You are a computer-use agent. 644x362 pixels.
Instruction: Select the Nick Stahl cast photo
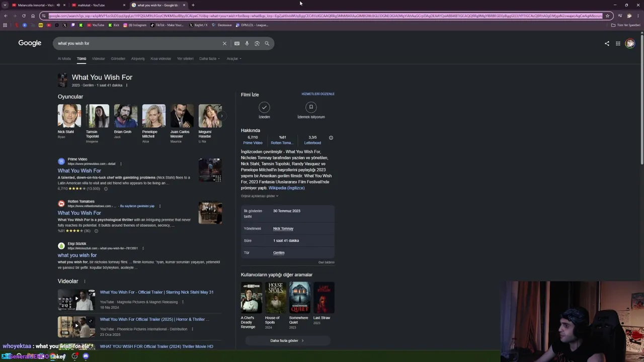pos(69,116)
